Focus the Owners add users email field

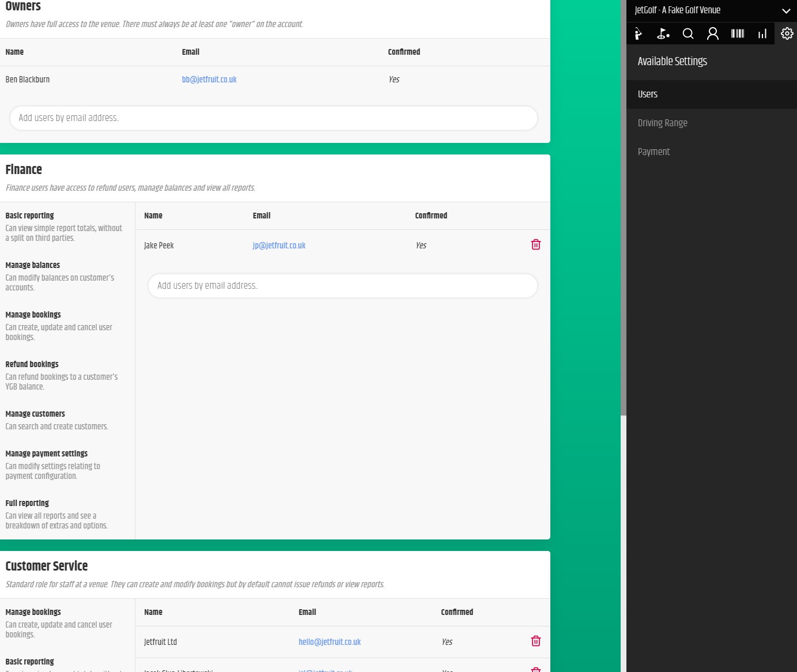[x=274, y=118]
